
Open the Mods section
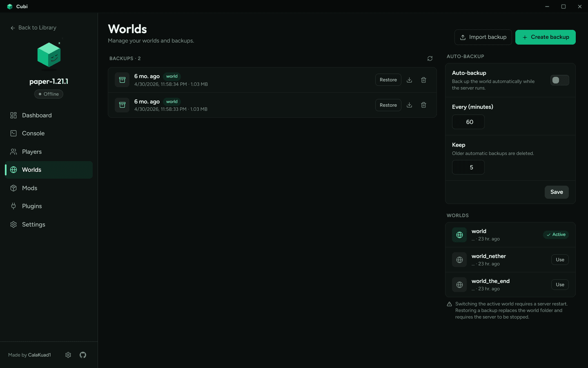[x=49, y=188]
